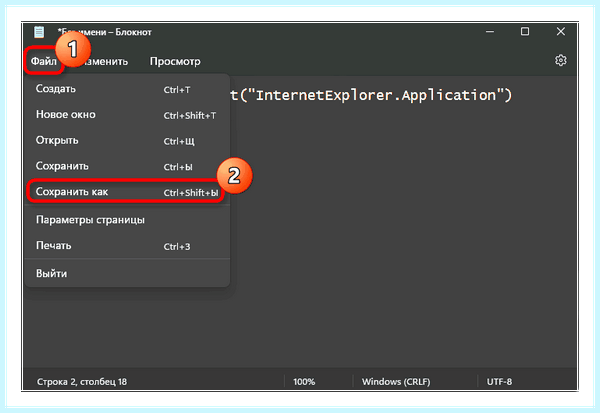Click the UTF-8 encoding indicator
600x413 pixels.
pos(499,382)
